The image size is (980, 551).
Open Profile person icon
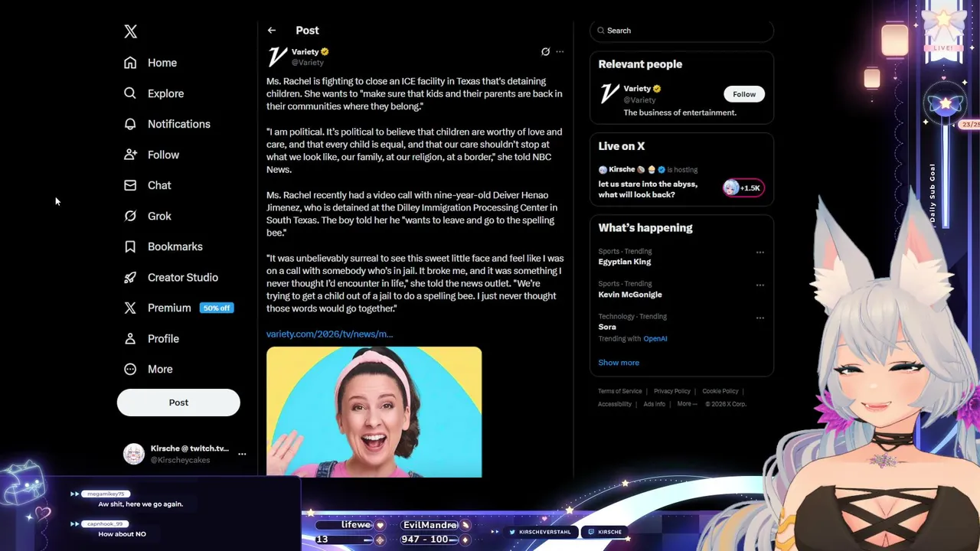130,338
